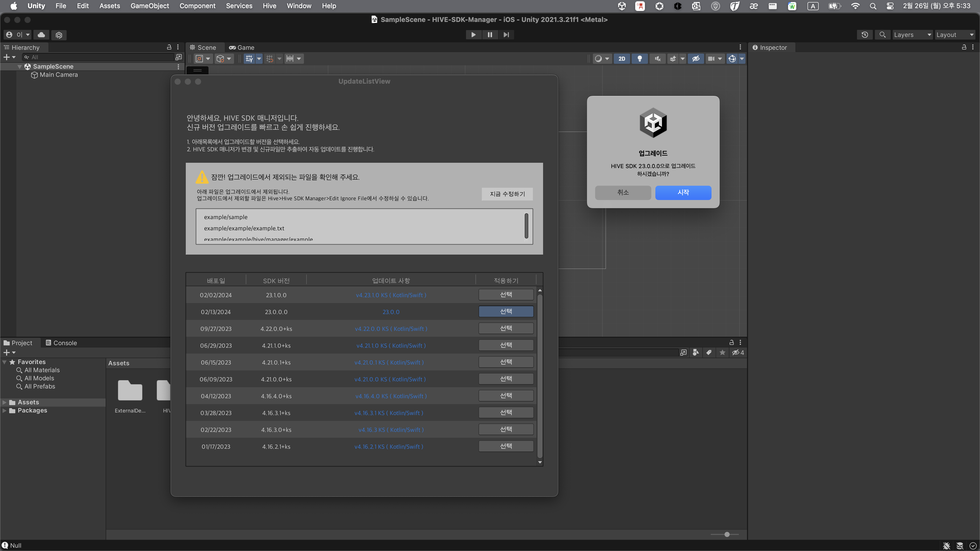Adjust the asset icon size slider
The height and width of the screenshot is (551, 980).
pyautogui.click(x=727, y=534)
